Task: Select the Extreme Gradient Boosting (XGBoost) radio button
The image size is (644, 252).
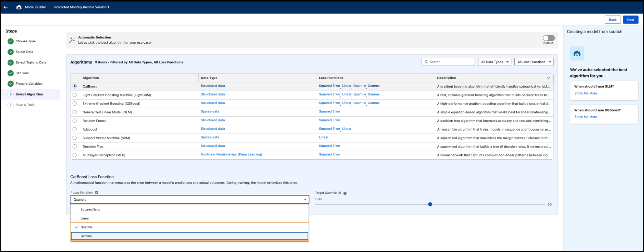Action: [75, 104]
